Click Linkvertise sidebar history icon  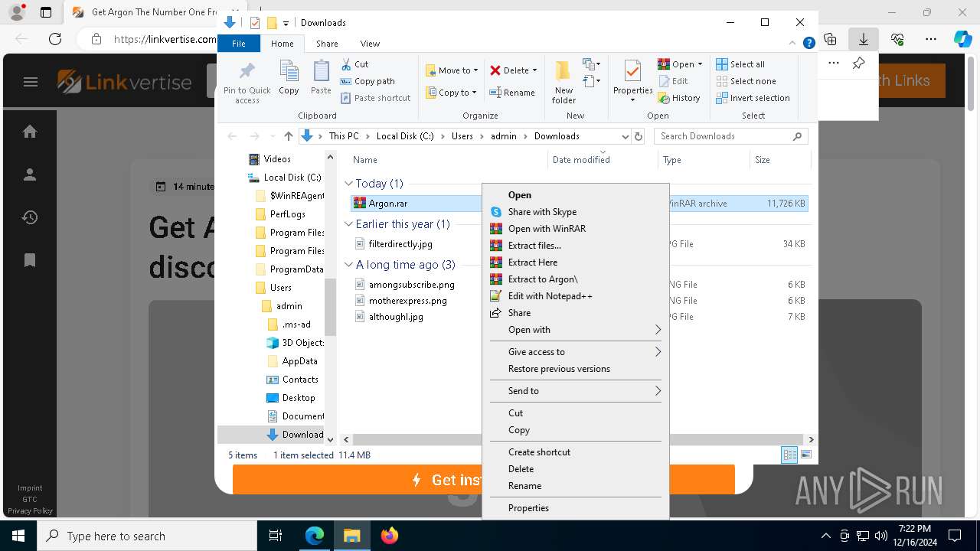pos(30,217)
